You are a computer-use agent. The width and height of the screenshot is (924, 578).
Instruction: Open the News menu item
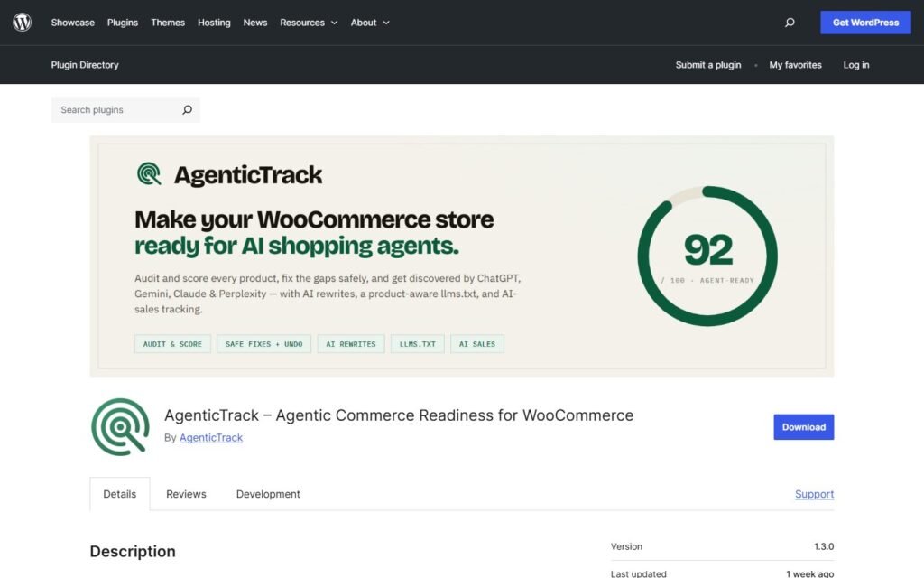(255, 23)
